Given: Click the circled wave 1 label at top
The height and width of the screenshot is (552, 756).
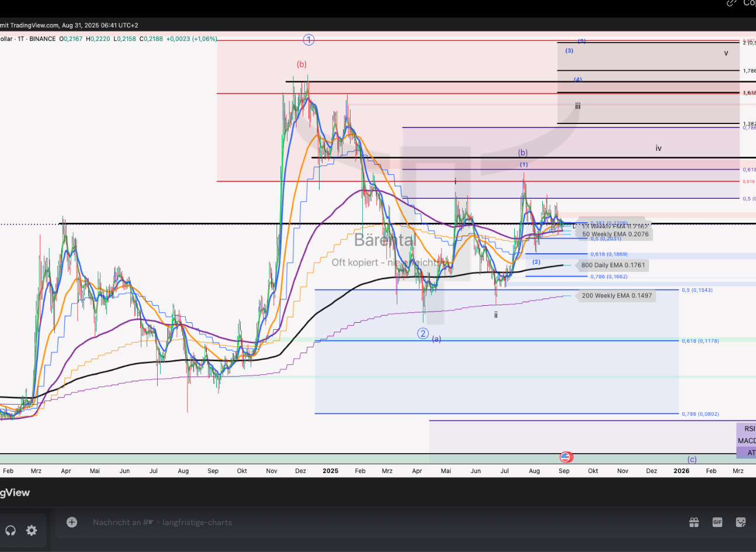Looking at the screenshot, I should [308, 40].
